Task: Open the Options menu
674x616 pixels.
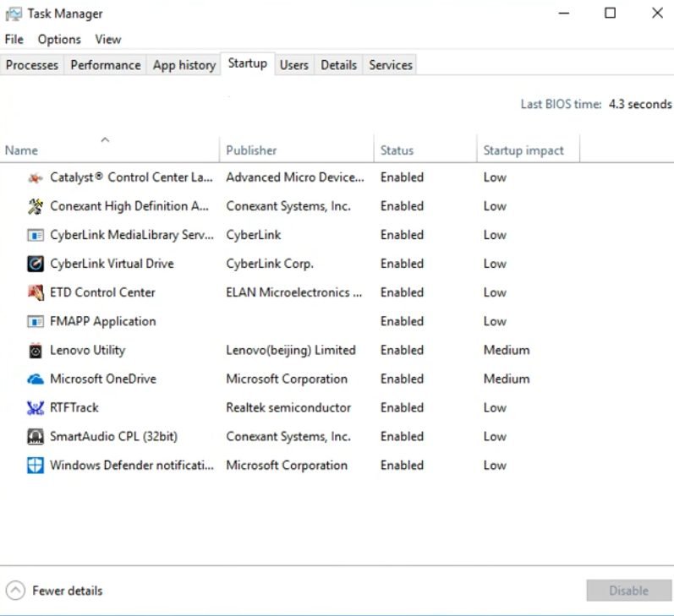Action: click(59, 40)
